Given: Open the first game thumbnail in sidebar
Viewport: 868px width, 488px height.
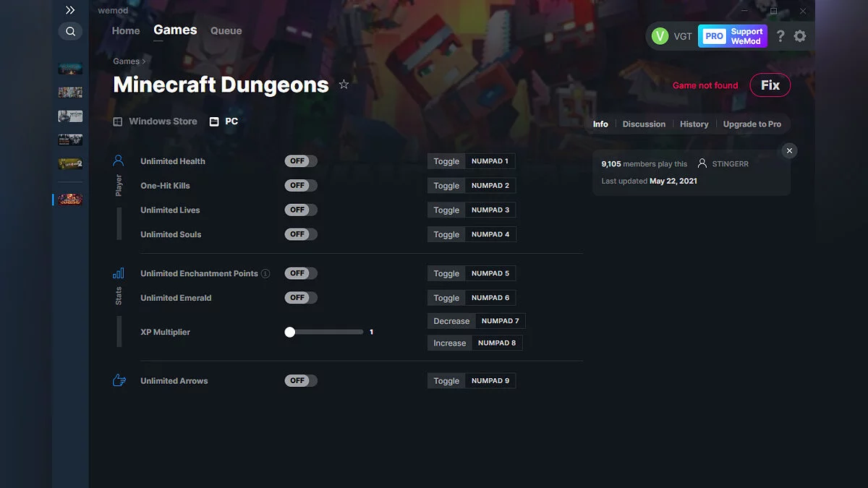Looking at the screenshot, I should (70, 69).
